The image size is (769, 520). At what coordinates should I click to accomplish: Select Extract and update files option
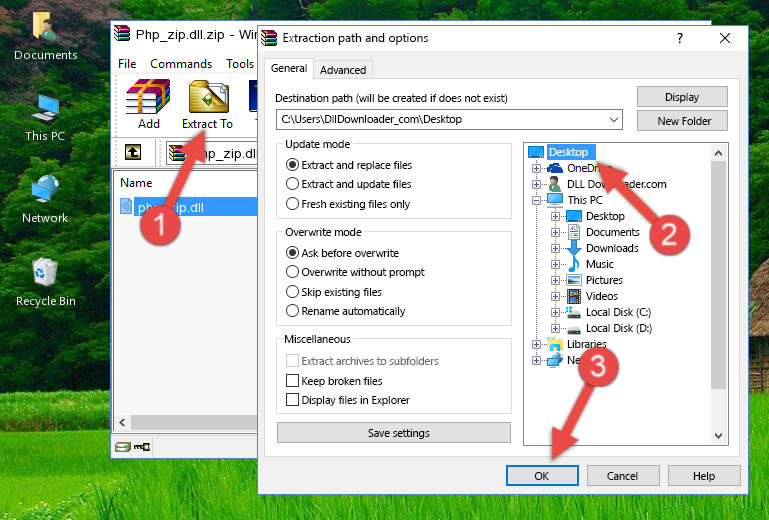pyautogui.click(x=293, y=184)
